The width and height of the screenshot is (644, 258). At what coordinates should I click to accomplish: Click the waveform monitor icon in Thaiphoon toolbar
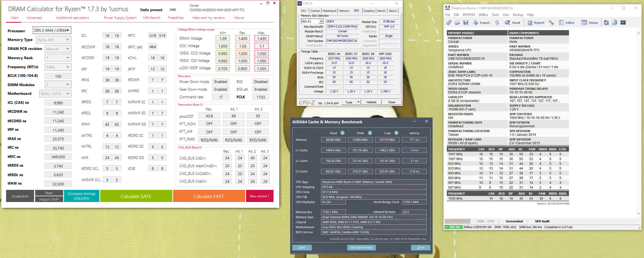[623, 23]
